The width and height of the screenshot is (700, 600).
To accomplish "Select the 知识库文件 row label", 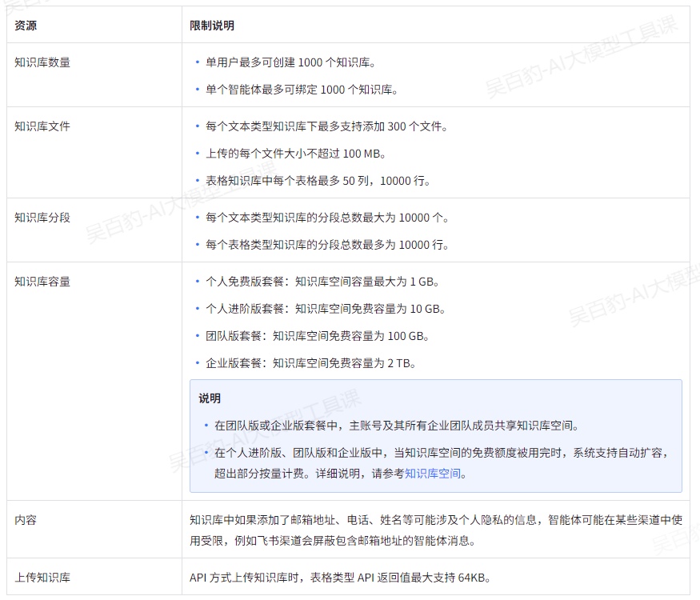I will tap(42, 126).
